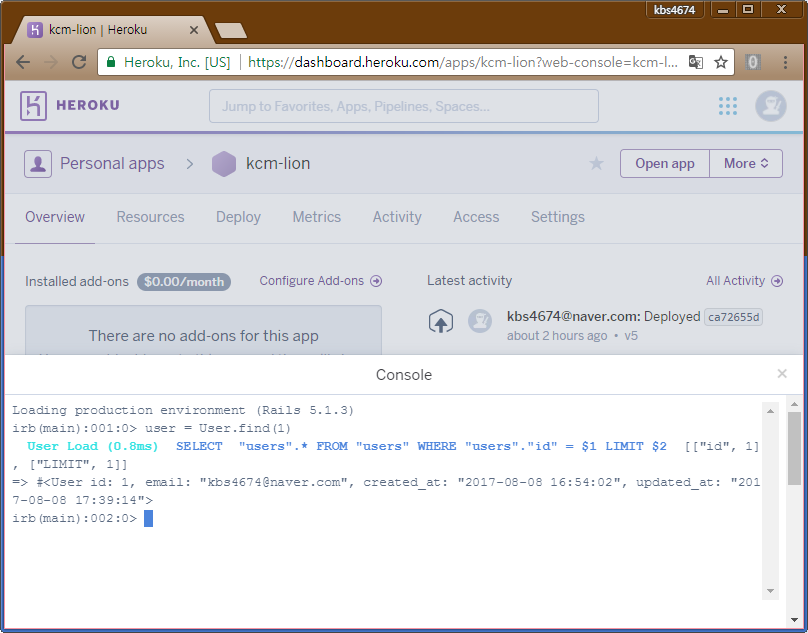
Task: Focus the Jump to Favorites search box
Action: pos(403,106)
